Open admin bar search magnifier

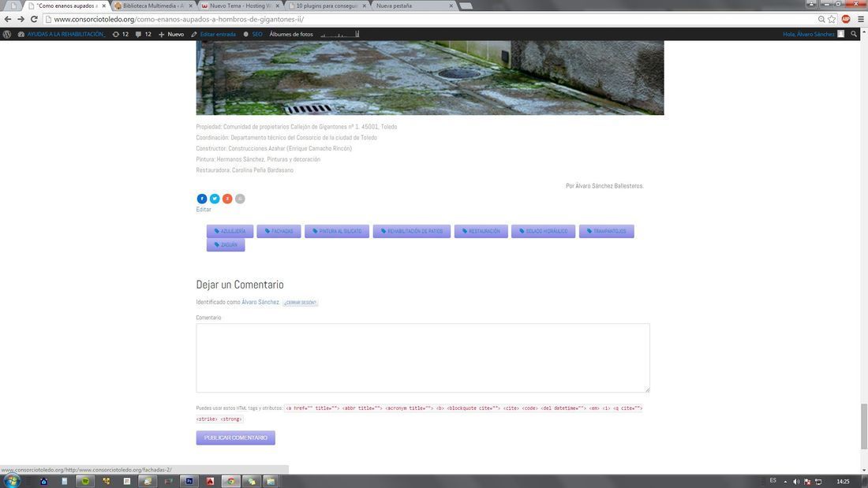click(854, 35)
